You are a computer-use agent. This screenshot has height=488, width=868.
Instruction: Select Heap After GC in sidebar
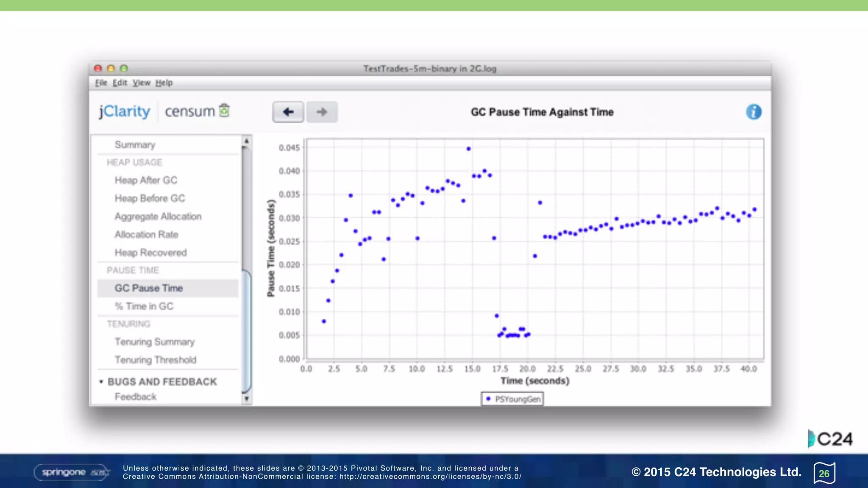pyautogui.click(x=146, y=180)
